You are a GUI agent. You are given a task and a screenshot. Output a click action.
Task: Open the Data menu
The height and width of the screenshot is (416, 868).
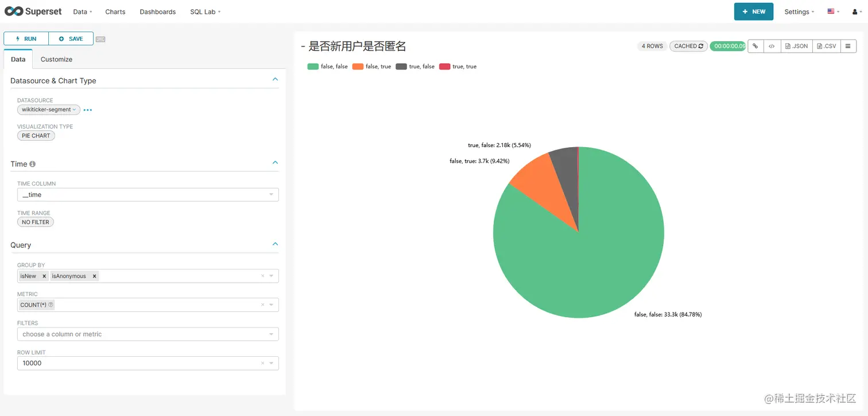(x=83, y=11)
